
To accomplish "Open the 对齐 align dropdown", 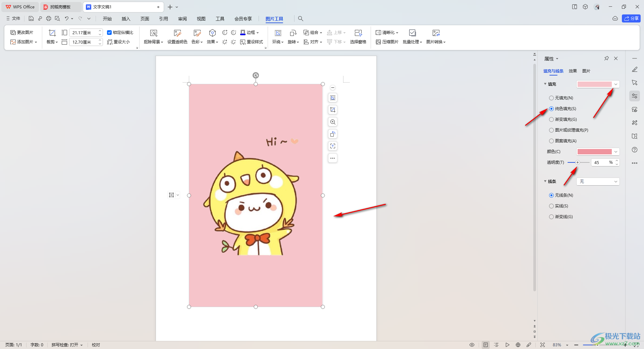I will point(313,42).
